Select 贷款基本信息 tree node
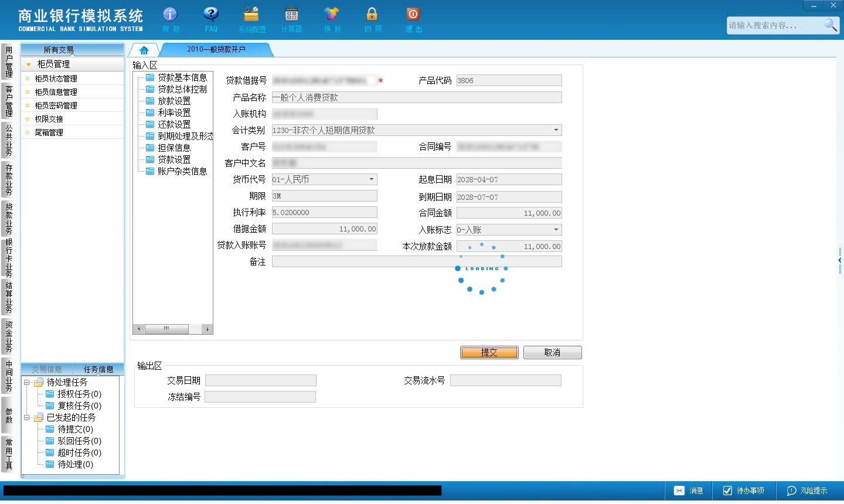Viewport: 844px width, 504px height. (x=176, y=77)
